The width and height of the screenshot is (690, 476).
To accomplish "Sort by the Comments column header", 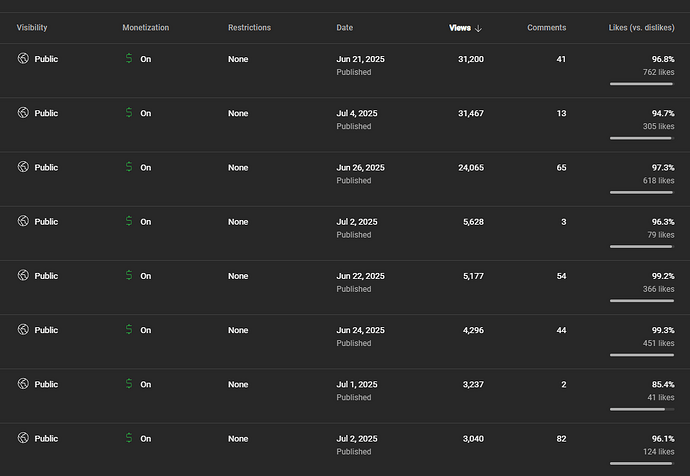I will [546, 28].
